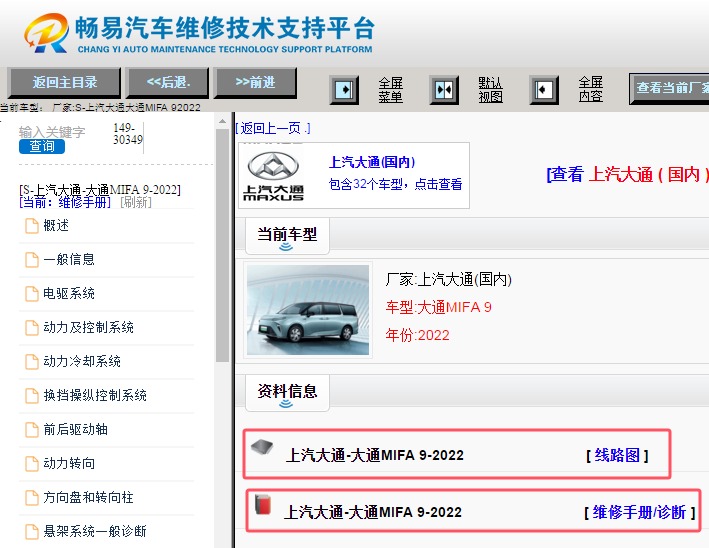Click the 悬架系统一般诊断 page icon
709x548 pixels.
pos(32,531)
